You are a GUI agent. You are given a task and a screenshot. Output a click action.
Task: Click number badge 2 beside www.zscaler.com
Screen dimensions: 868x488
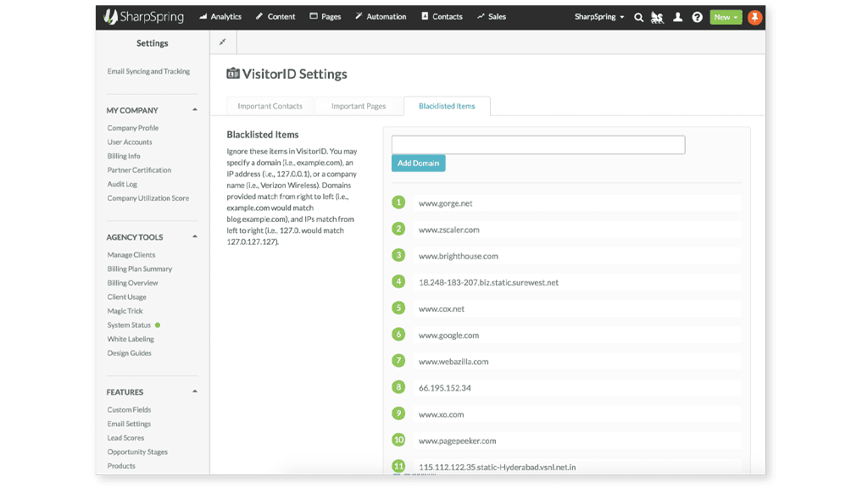(x=398, y=229)
